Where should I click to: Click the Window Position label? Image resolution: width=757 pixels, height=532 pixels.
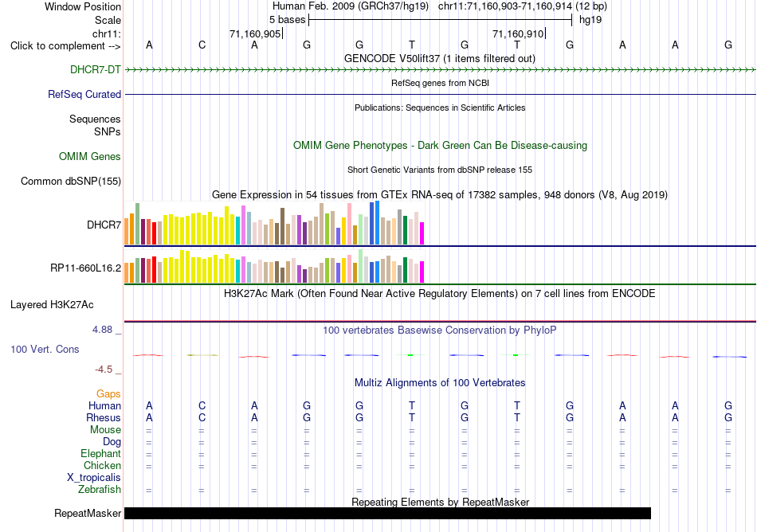point(83,6)
